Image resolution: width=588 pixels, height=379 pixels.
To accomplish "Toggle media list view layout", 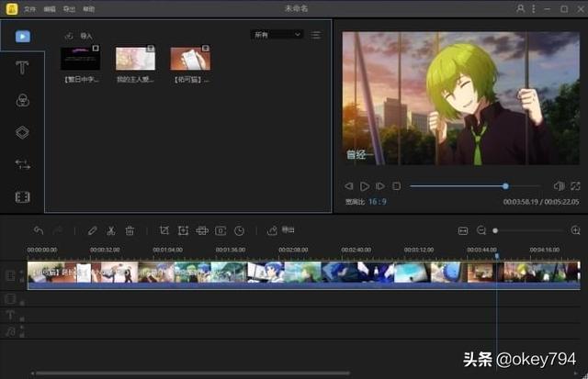I will [316, 35].
